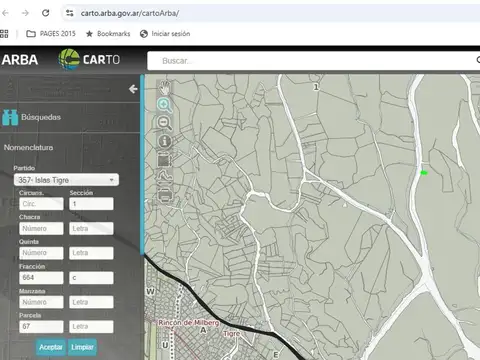Viewport: 480px width, 360px height.
Task: Click the browser address bar URL
Action: (130, 13)
